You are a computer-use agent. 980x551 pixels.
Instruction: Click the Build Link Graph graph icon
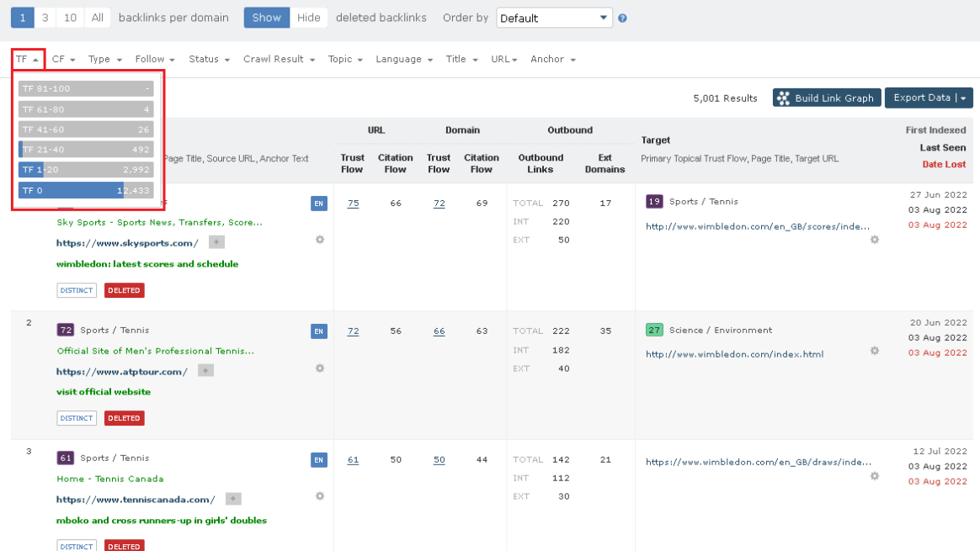pos(784,97)
